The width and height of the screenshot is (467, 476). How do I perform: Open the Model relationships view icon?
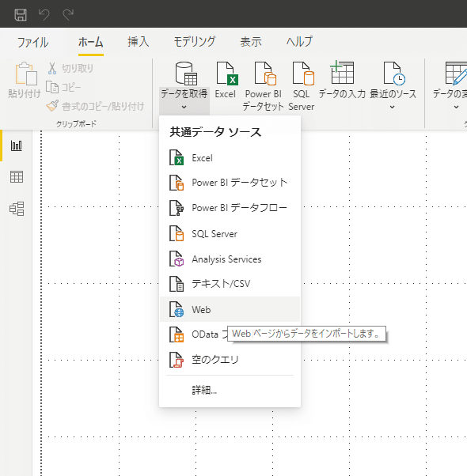(17, 209)
